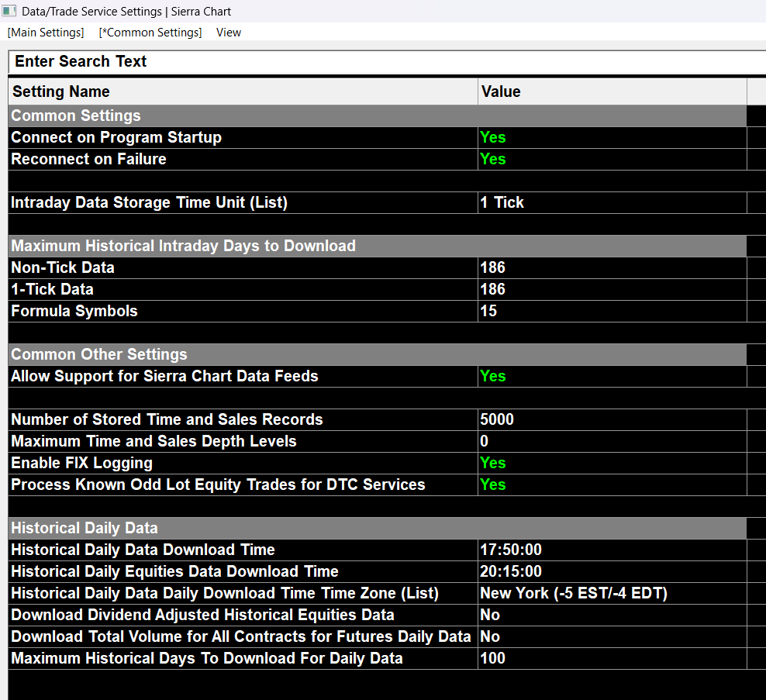Screen dimensions: 766x700
Task: Open the [Main Settings] menu
Action: click(x=46, y=33)
